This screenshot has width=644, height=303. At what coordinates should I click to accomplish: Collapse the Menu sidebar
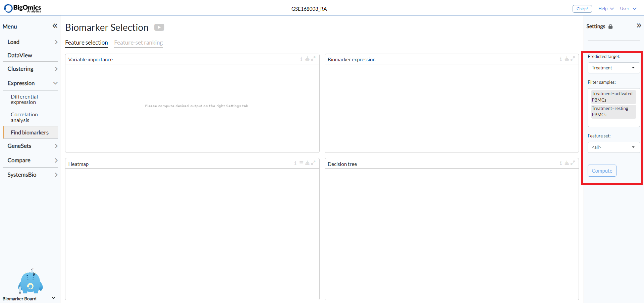click(x=55, y=25)
